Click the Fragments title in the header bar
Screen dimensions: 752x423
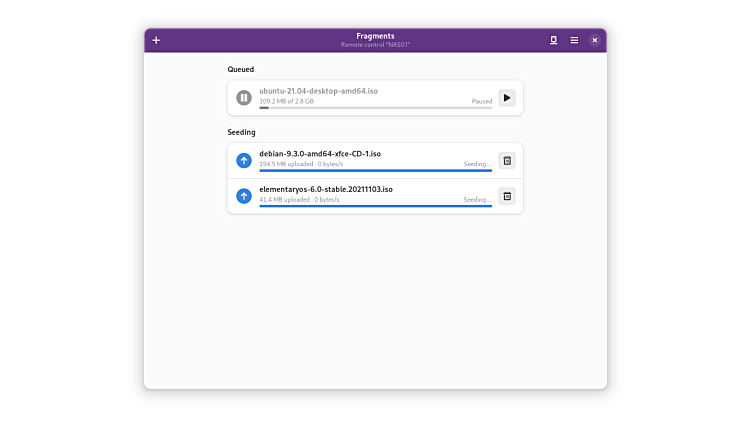(x=375, y=36)
